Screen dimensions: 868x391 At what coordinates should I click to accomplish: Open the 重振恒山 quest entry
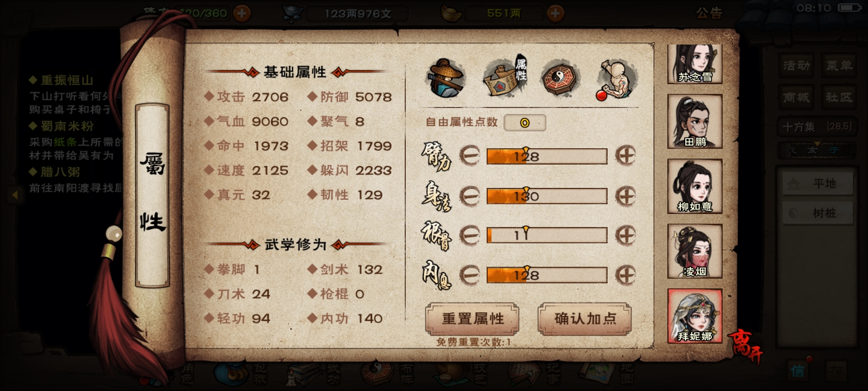(67, 80)
